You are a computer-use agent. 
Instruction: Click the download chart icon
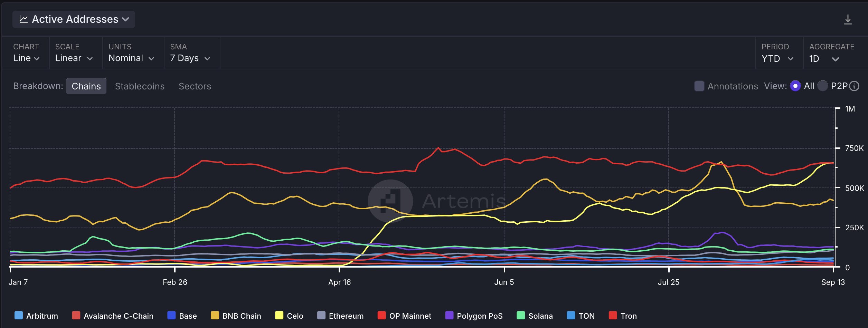coord(849,20)
